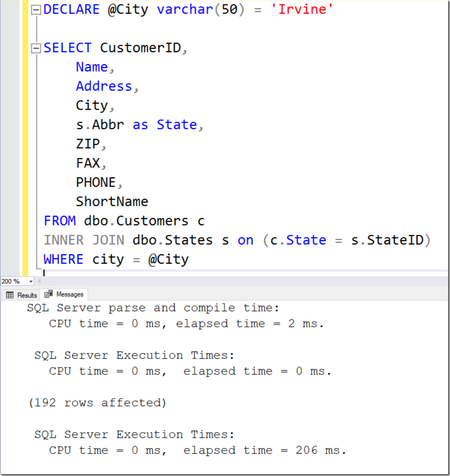Click the 206 ms elapsed time line
Image resolution: width=450 pixels, height=476 pixels.
[x=198, y=451]
